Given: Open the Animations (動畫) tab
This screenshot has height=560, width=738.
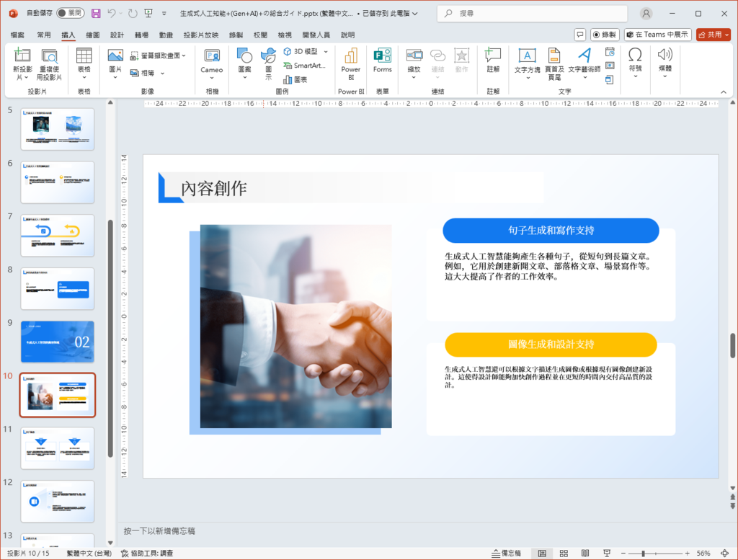Looking at the screenshot, I should [x=166, y=35].
